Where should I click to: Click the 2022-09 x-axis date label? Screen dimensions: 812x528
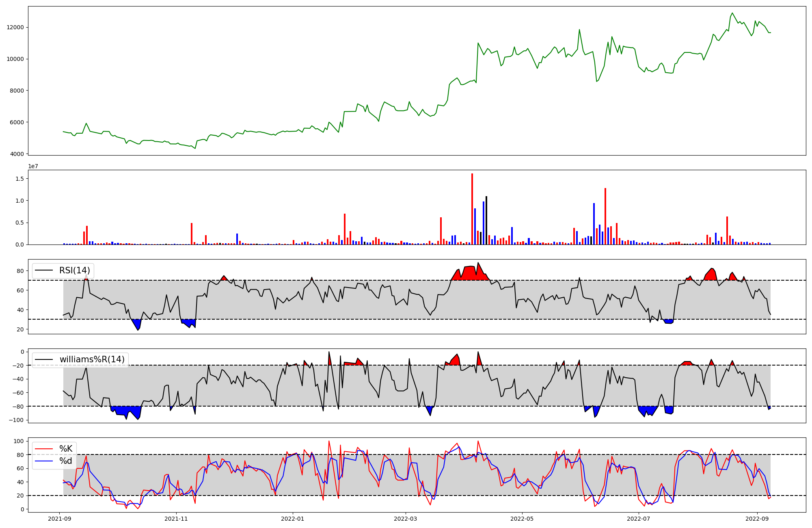coord(757,519)
